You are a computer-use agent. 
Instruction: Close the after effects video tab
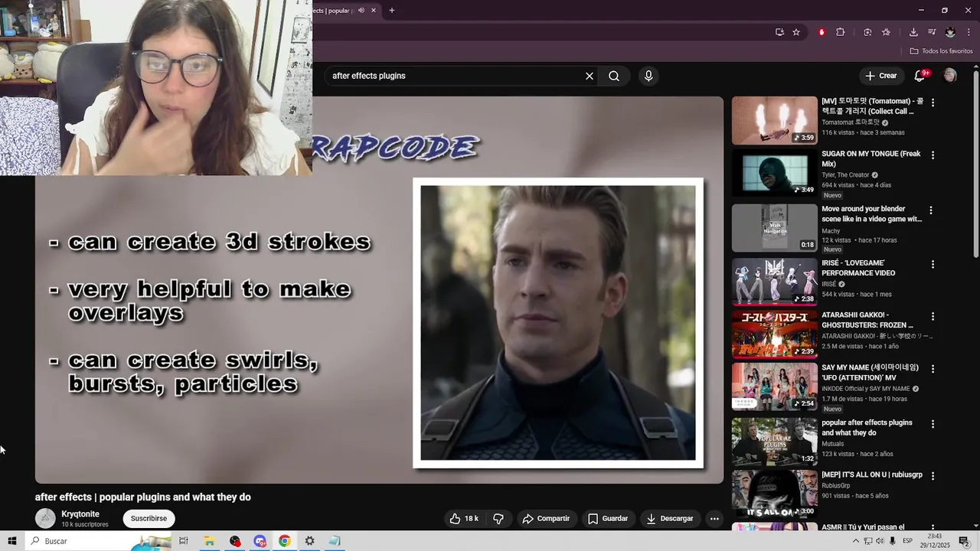(x=374, y=11)
